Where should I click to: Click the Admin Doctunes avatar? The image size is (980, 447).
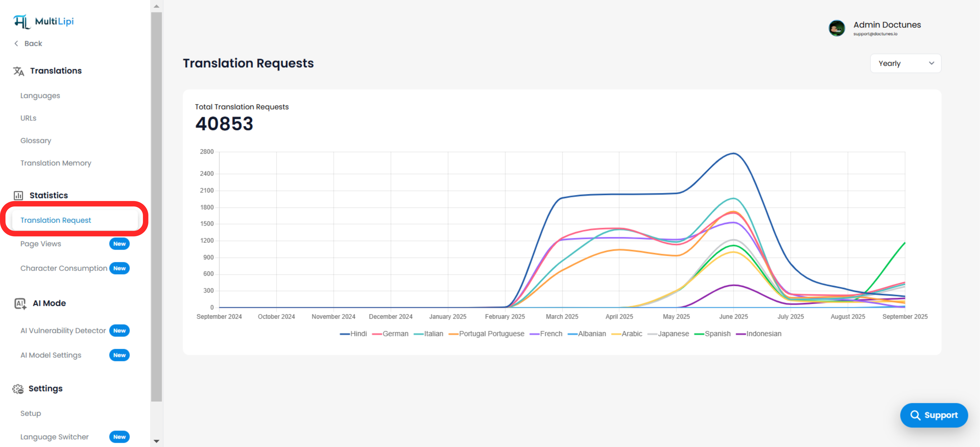coord(837,28)
